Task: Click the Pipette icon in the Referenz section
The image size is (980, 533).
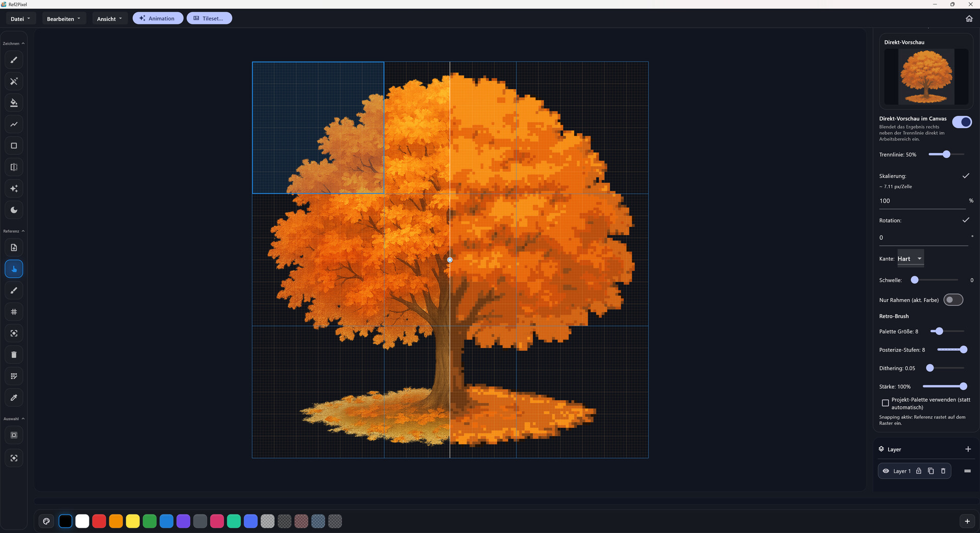Action: coord(14,398)
